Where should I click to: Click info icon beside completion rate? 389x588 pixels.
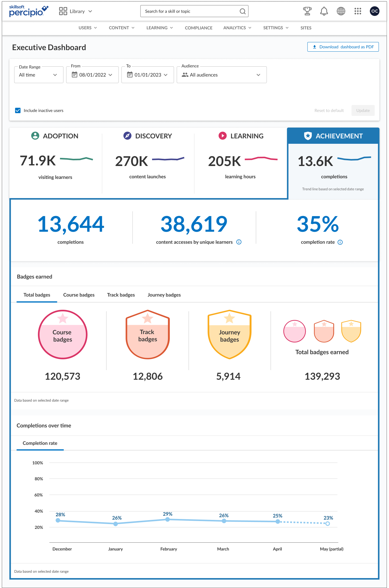click(x=340, y=242)
